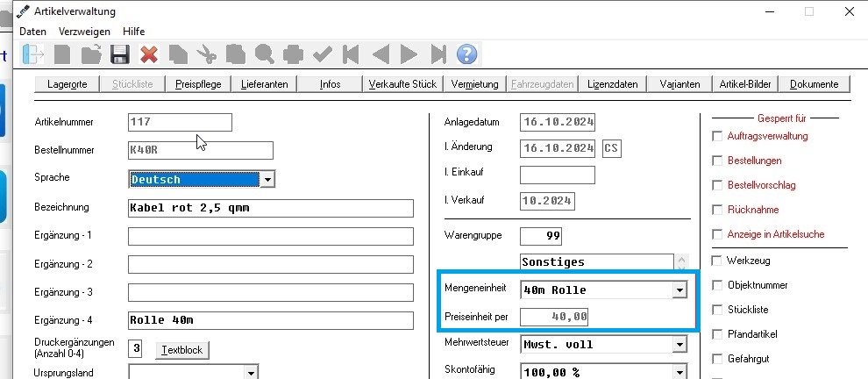The image size is (868, 379).
Task: Open the Verzweigen menu
Action: click(x=84, y=32)
